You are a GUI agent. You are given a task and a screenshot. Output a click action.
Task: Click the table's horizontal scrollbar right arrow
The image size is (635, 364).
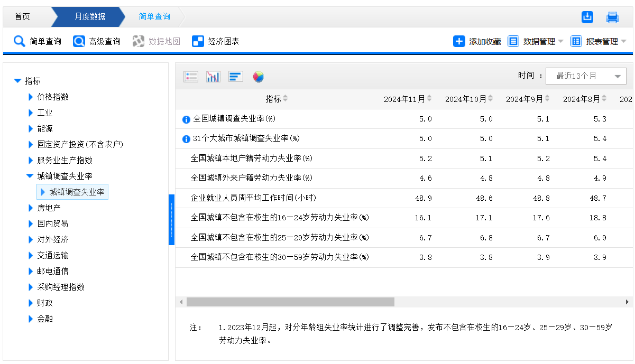tap(627, 302)
